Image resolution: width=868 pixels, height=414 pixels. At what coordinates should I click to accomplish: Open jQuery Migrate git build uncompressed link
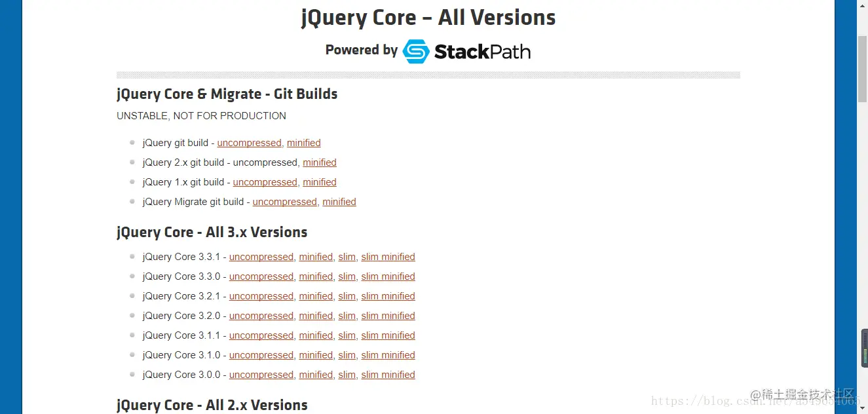click(285, 202)
